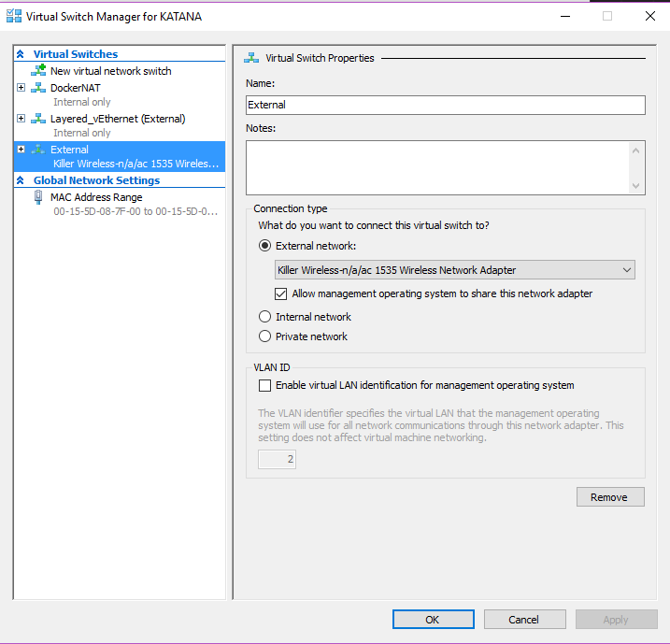Expand the selected External switch node

[x=21, y=149]
